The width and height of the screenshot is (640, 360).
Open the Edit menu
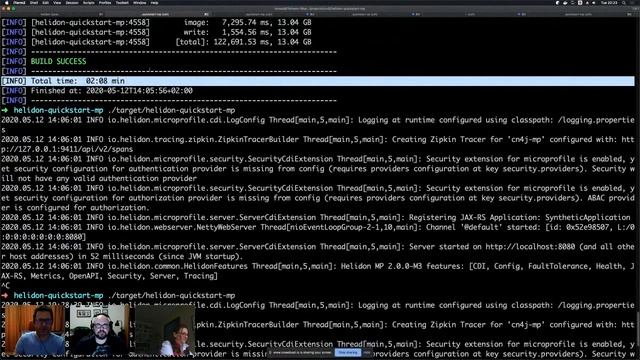[45, 2]
